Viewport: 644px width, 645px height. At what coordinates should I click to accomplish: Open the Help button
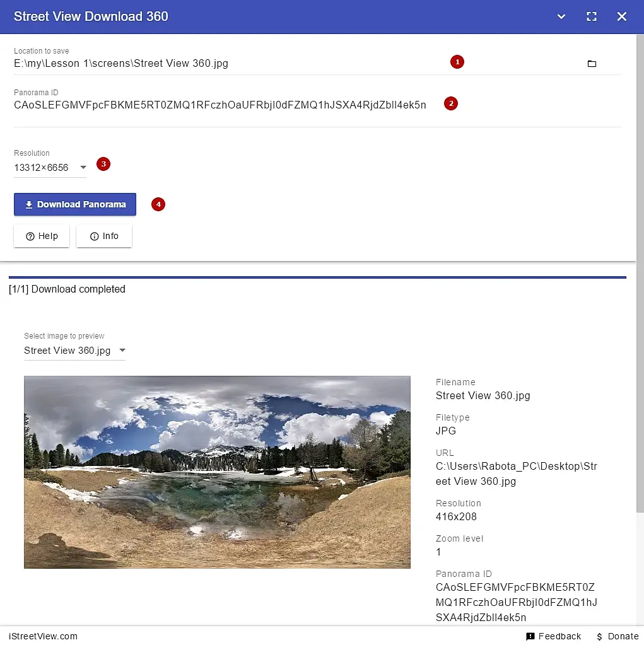coord(42,236)
